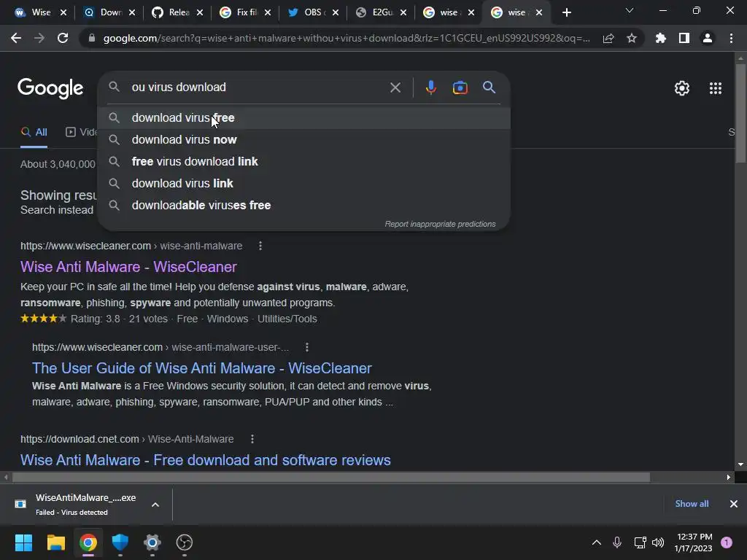Toggle the Chrome side panel icon
This screenshot has height=560, width=747.
pos(684,38)
